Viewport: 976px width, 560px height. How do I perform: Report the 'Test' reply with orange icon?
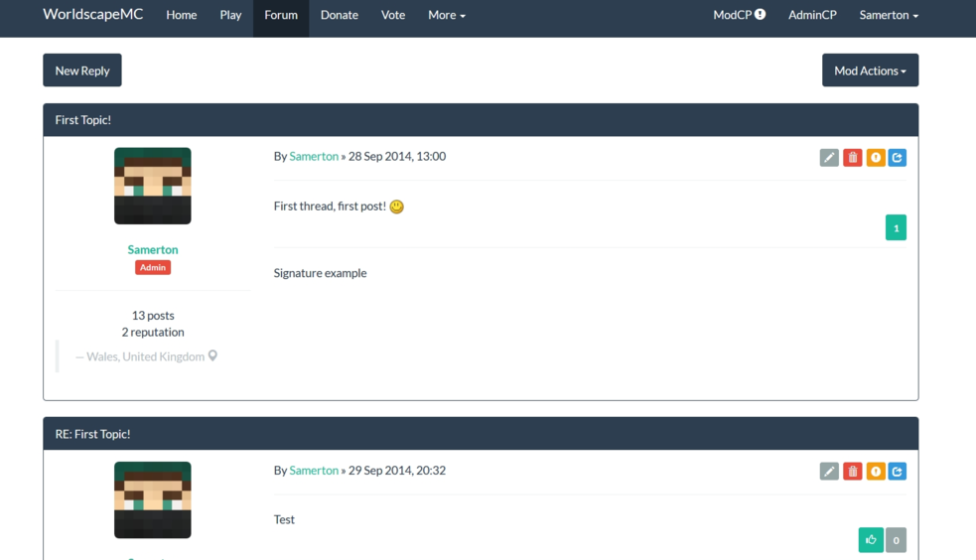click(875, 472)
